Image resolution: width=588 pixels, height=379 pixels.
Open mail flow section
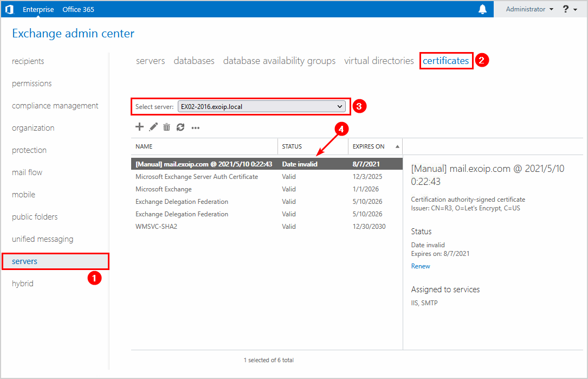[27, 172]
